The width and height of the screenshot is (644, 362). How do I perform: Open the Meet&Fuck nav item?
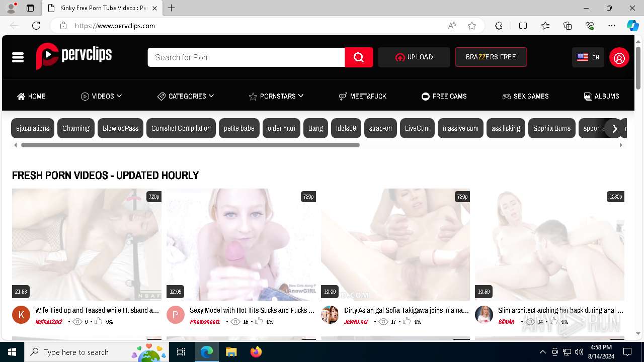point(362,96)
